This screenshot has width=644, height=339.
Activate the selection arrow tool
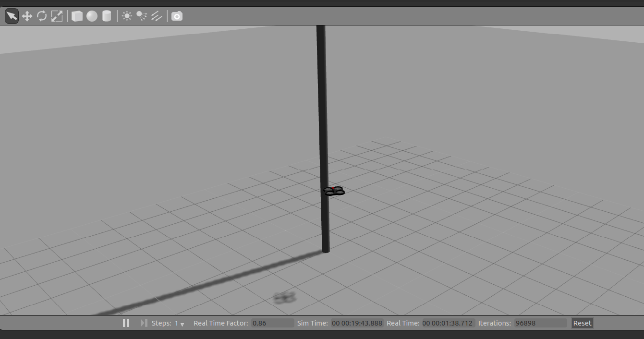point(12,16)
